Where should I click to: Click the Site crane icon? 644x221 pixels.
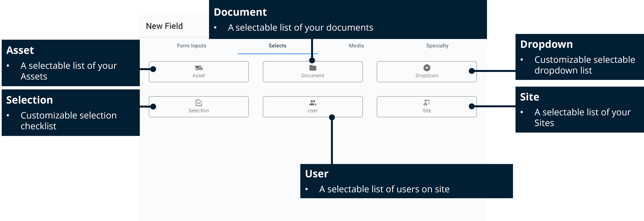pyautogui.click(x=426, y=103)
